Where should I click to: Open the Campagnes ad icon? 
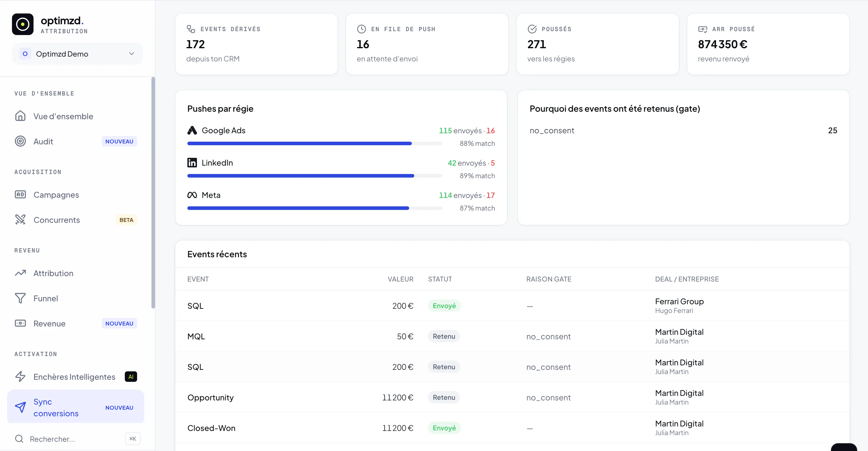pyautogui.click(x=20, y=194)
